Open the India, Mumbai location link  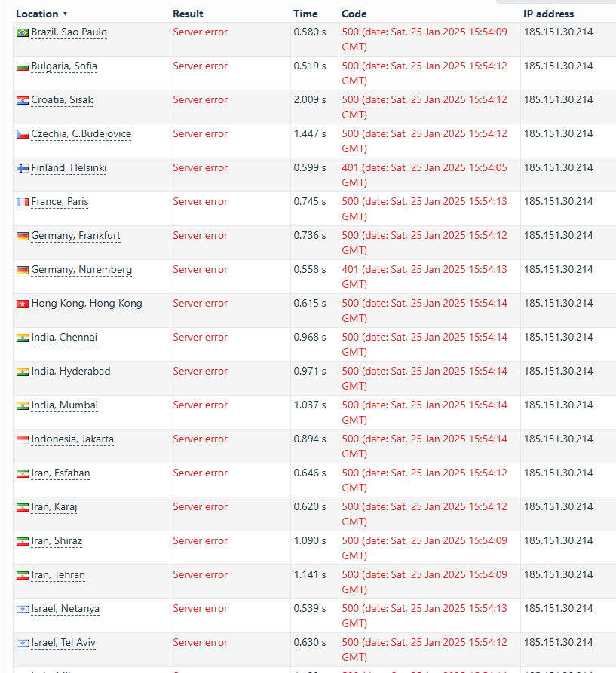64,405
